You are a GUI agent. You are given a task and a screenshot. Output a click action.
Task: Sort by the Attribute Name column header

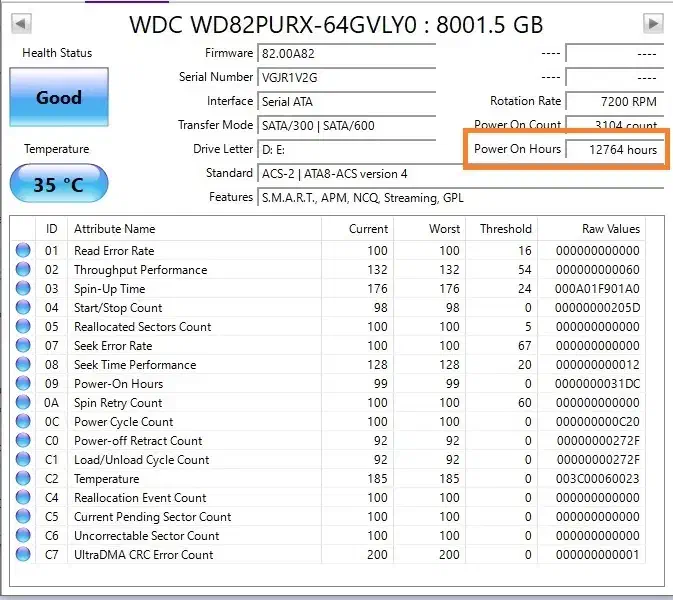[x=115, y=229]
